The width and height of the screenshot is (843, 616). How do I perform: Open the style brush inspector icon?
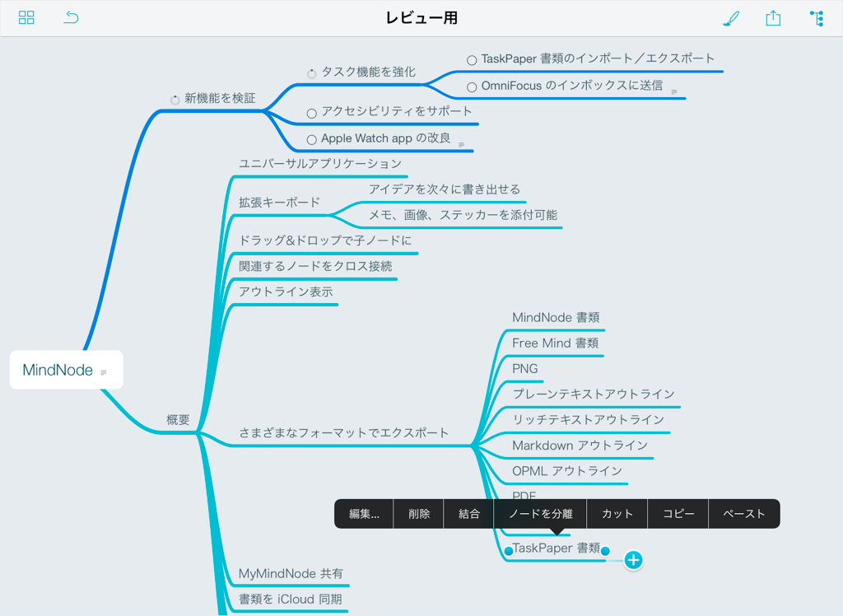click(x=730, y=18)
